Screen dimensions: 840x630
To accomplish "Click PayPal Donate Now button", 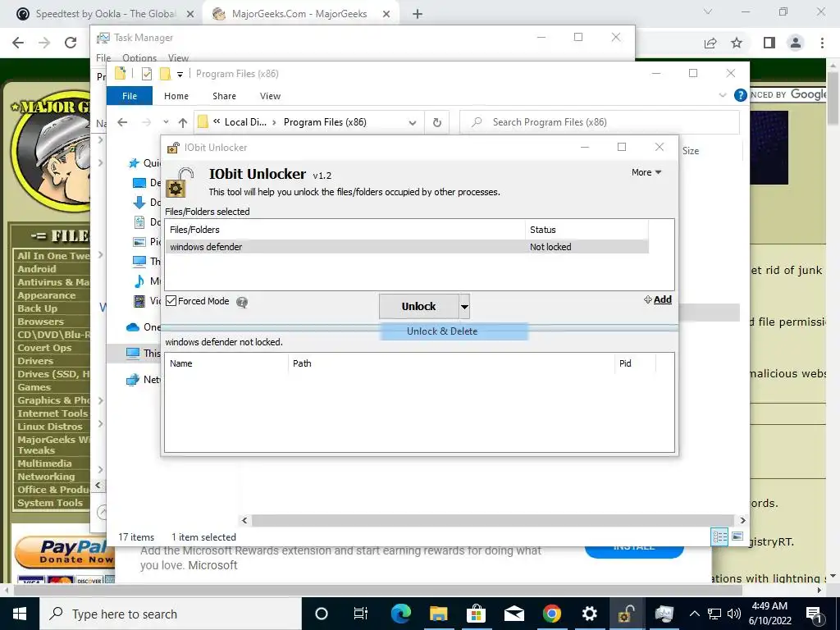I will point(63,553).
